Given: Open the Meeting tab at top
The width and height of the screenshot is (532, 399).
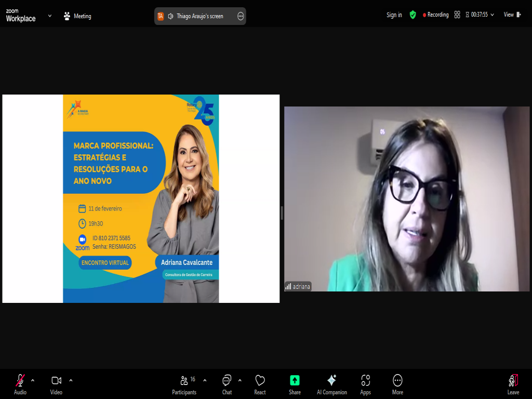Looking at the screenshot, I should click(77, 16).
